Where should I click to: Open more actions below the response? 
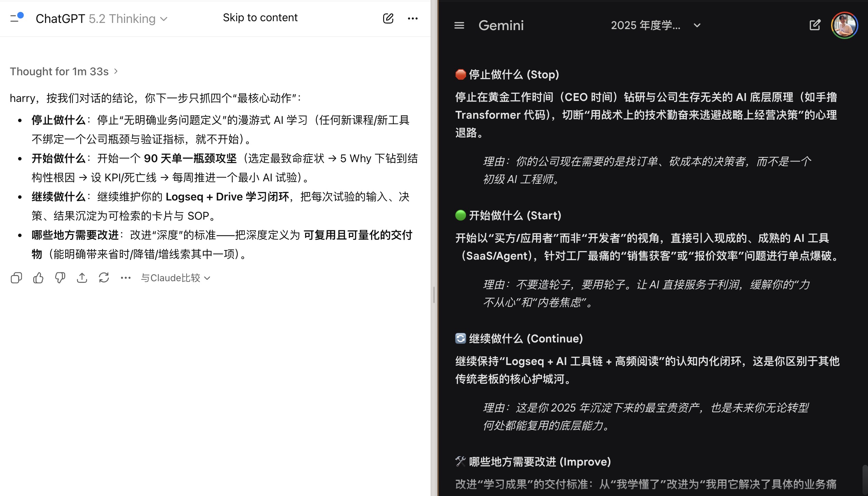125,278
